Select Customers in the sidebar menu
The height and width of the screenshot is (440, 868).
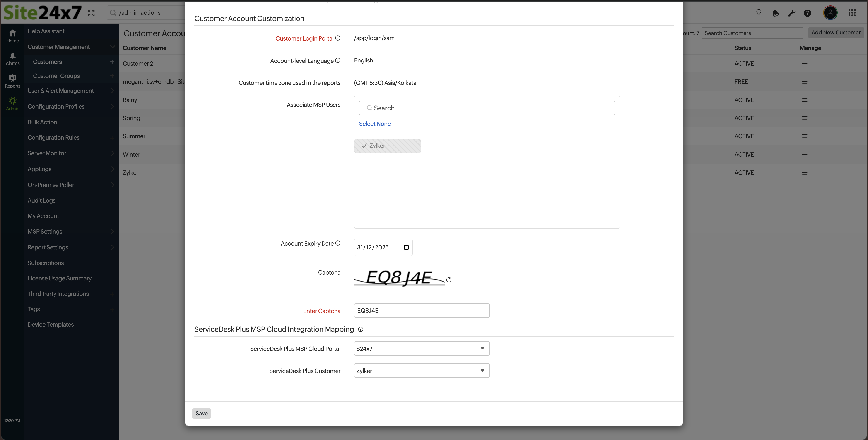tap(47, 62)
